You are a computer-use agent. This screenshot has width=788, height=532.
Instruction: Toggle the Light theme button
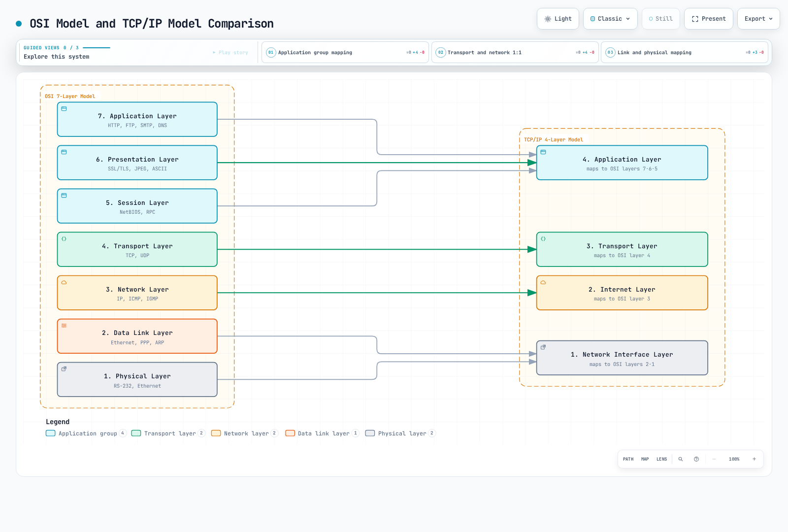(558, 19)
